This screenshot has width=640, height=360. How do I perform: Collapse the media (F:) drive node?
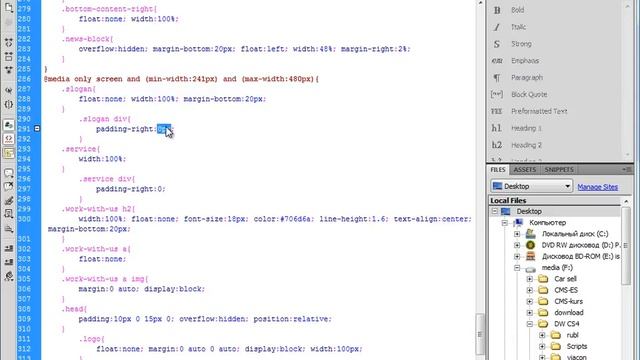pos(517,268)
